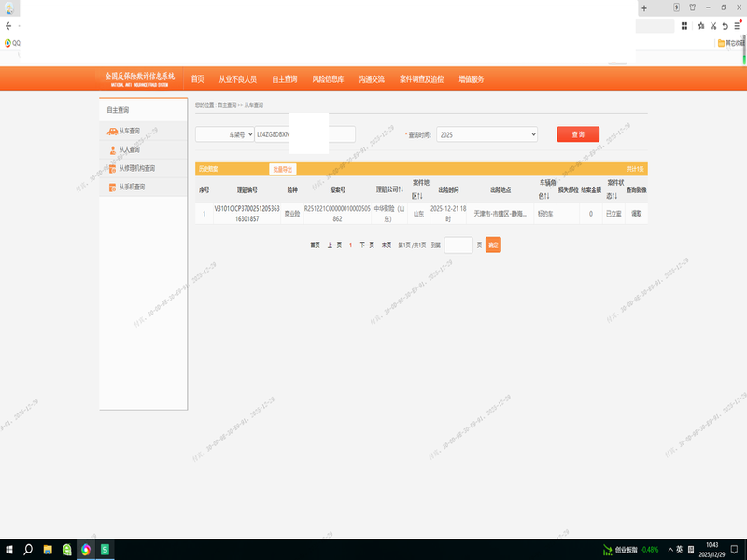Open File Explorer from the taskbar
747x560 pixels.
coord(47,550)
